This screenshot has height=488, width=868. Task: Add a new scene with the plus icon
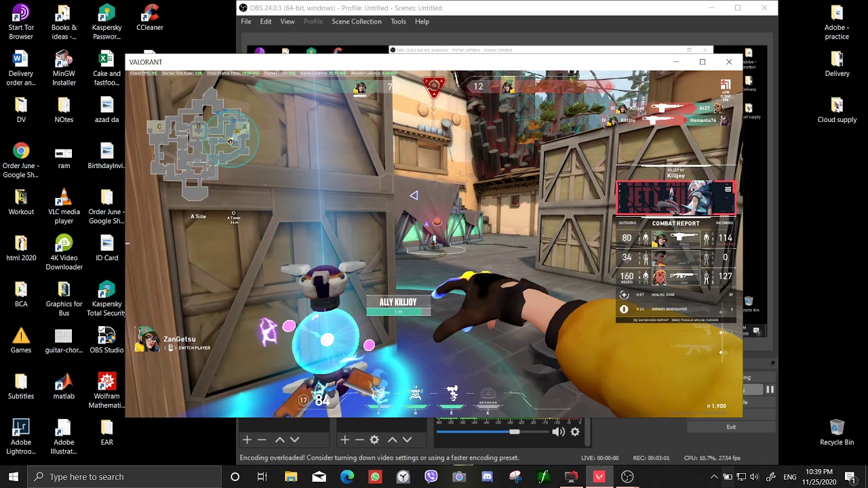point(248,440)
